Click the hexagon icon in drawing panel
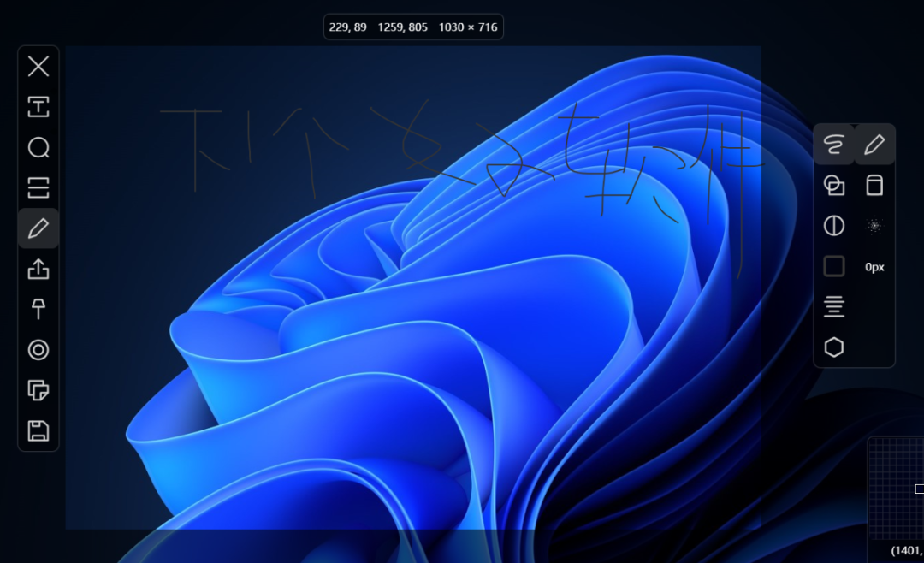Screen dimensions: 924x563 (834, 347)
